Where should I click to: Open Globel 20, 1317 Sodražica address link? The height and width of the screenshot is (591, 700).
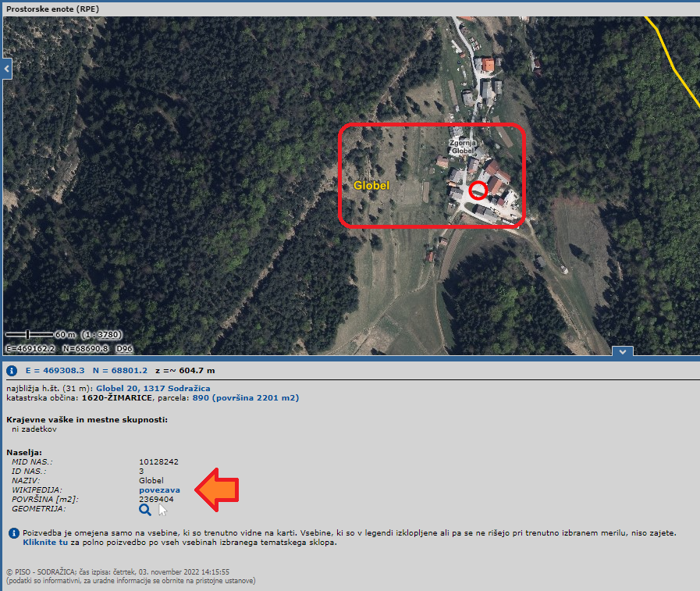coord(153,389)
